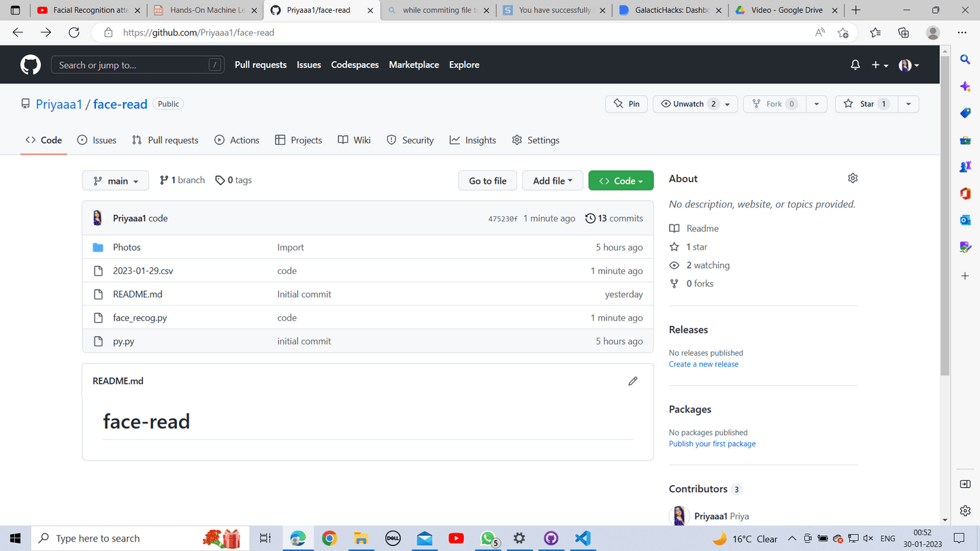Open the repository Settings tab

(x=536, y=140)
